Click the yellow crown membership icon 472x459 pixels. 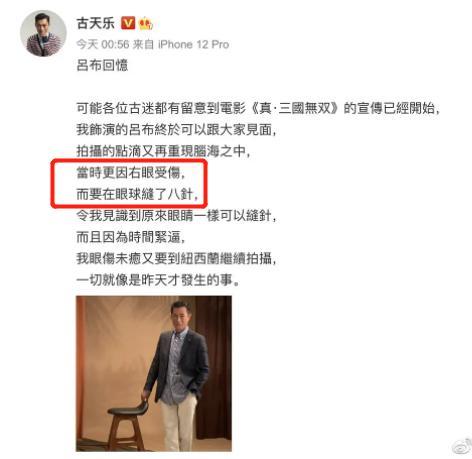(x=146, y=24)
